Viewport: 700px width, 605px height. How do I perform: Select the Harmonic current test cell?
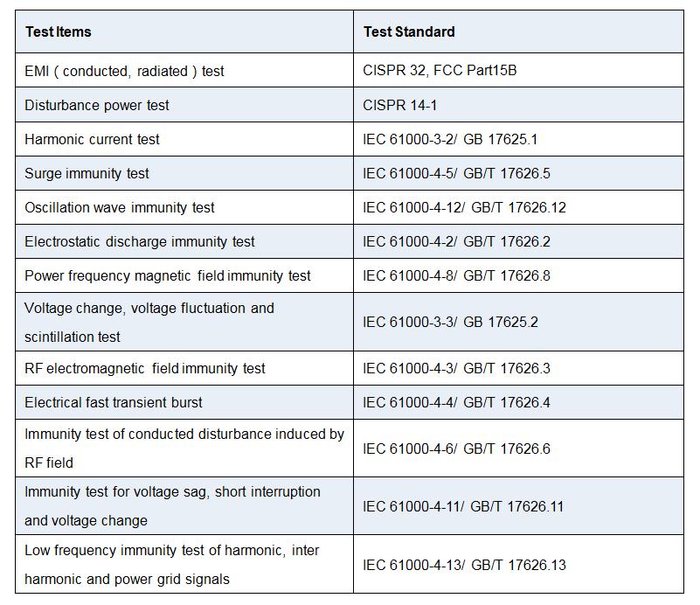click(92, 139)
